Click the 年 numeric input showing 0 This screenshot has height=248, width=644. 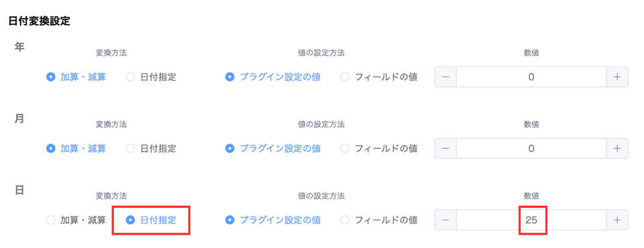pos(531,77)
